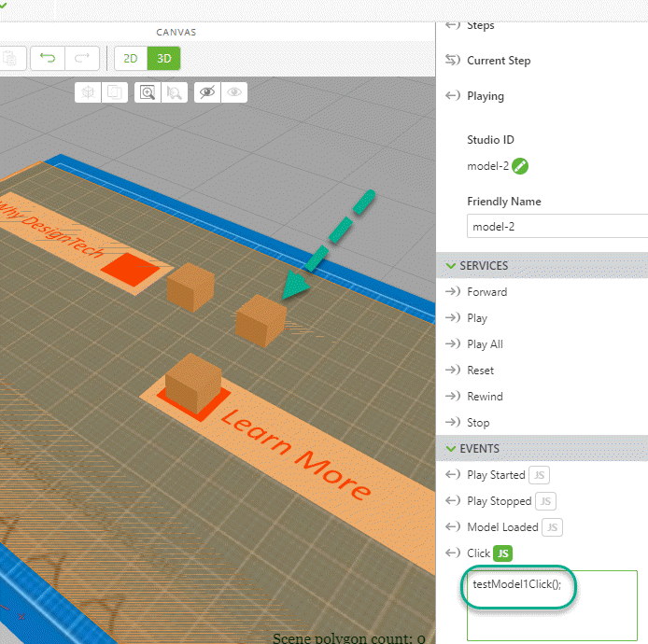The image size is (648, 644).
Task: Click the binding arrow beside Forward service
Action: tap(453, 292)
